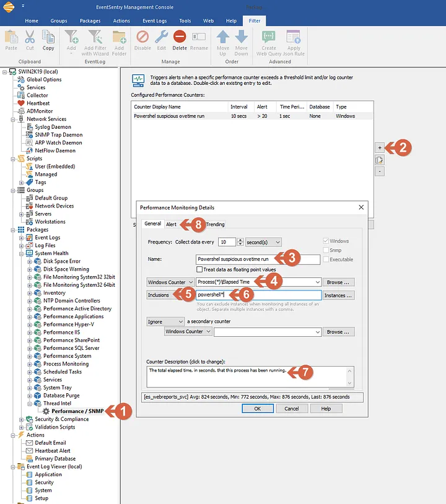446x504 pixels.
Task: Open Collector tree node
Action: (x=37, y=95)
